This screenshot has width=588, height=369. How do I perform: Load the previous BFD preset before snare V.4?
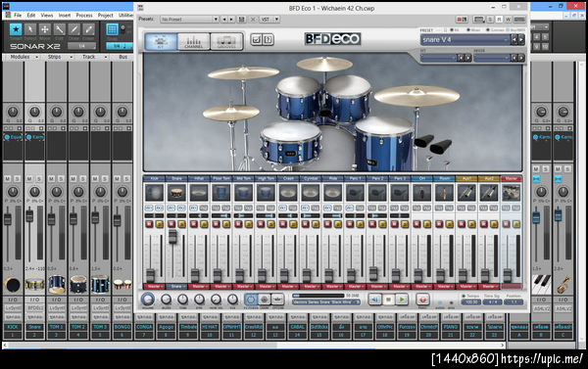tap(514, 39)
